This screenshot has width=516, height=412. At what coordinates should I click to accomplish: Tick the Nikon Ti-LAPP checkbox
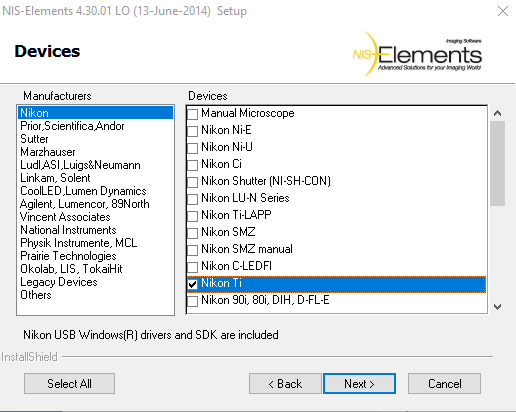[192, 216]
